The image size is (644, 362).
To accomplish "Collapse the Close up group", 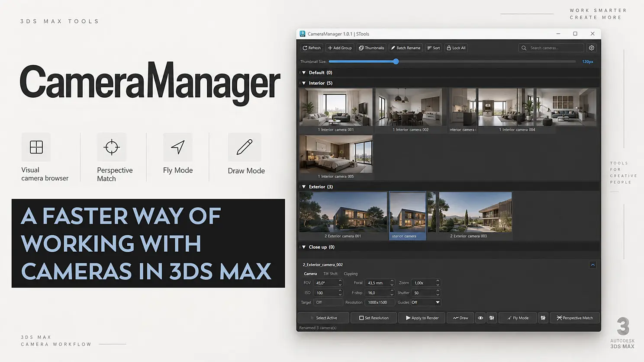I will pyautogui.click(x=304, y=247).
